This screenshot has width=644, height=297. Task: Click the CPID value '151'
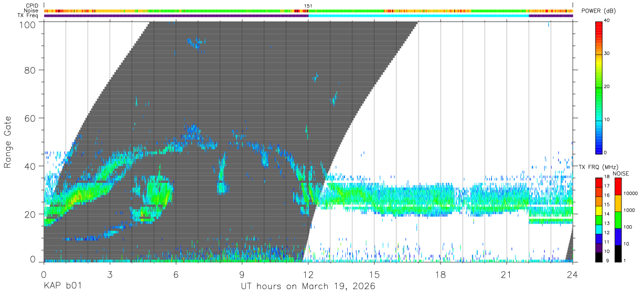pyautogui.click(x=308, y=6)
